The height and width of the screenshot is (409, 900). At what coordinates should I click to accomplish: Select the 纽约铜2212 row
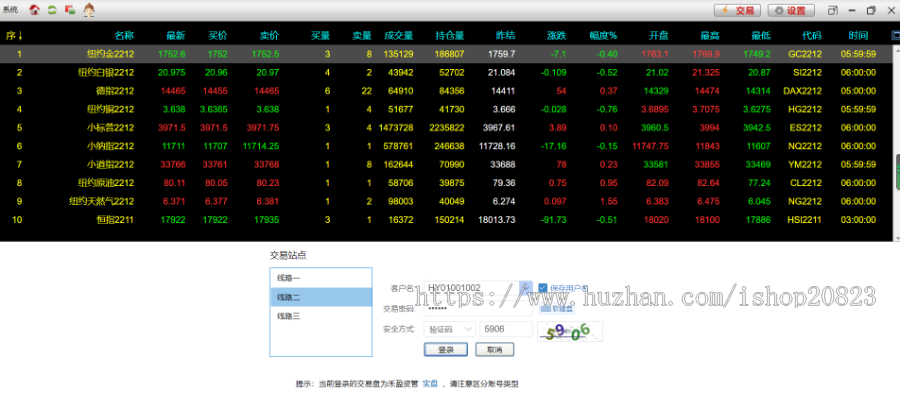coord(445,109)
